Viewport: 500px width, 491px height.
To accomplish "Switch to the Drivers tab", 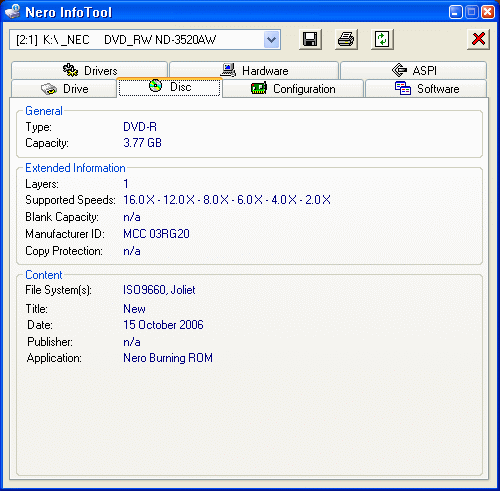I will point(89,70).
